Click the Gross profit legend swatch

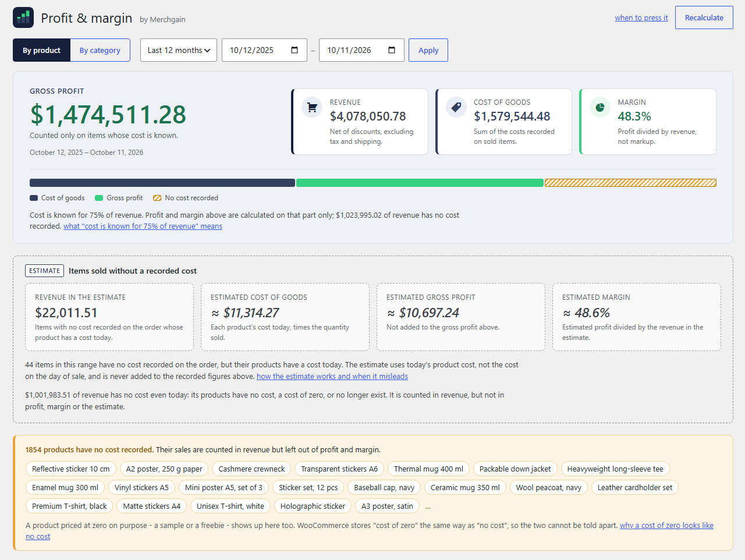point(99,198)
